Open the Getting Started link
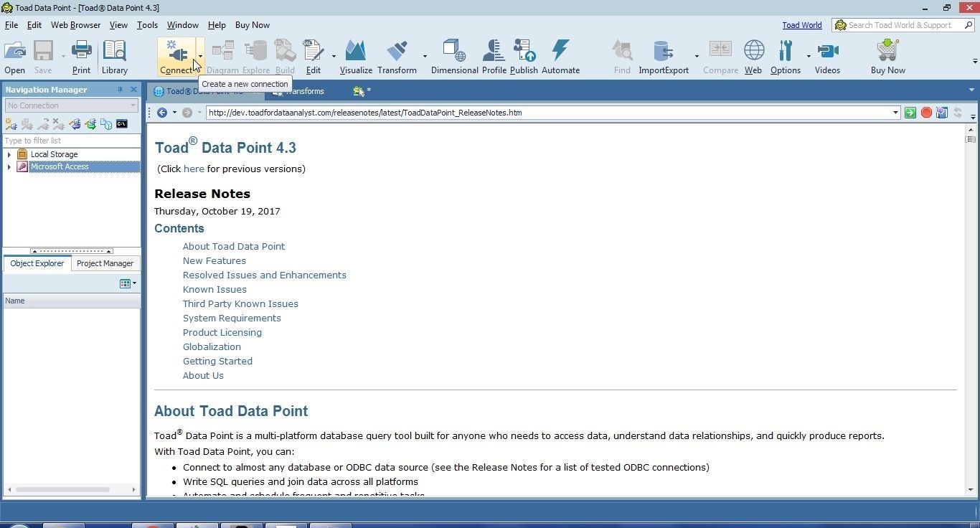 (x=217, y=361)
